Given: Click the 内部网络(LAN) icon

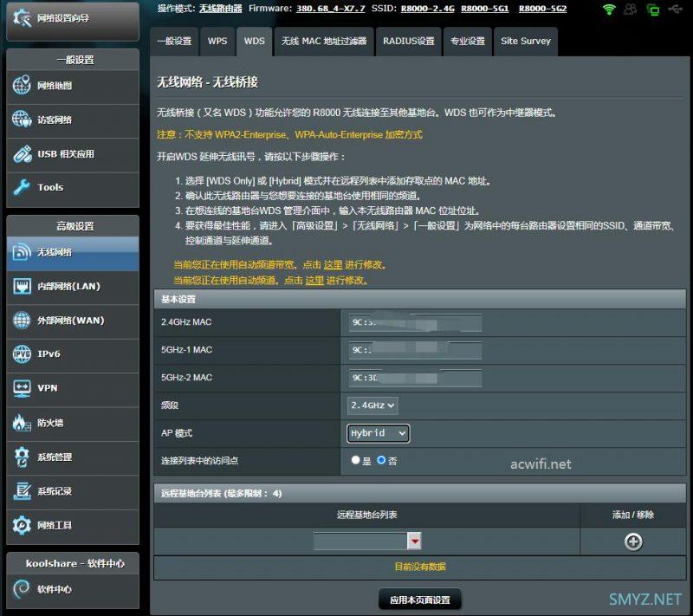Looking at the screenshot, I should [22, 286].
